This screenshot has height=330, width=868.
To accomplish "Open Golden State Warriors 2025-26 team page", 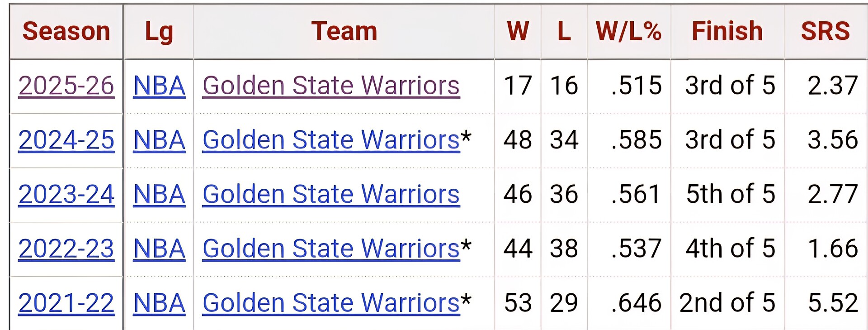I will click(x=331, y=86).
